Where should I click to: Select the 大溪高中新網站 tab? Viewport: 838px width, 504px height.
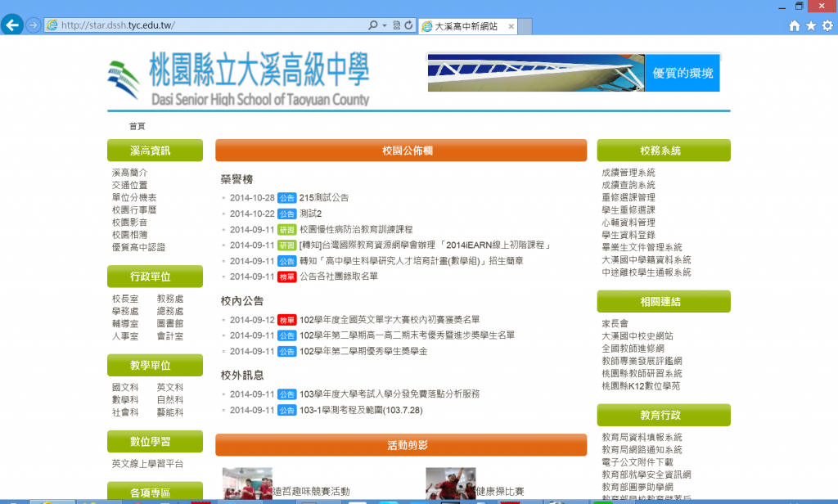[x=464, y=26]
